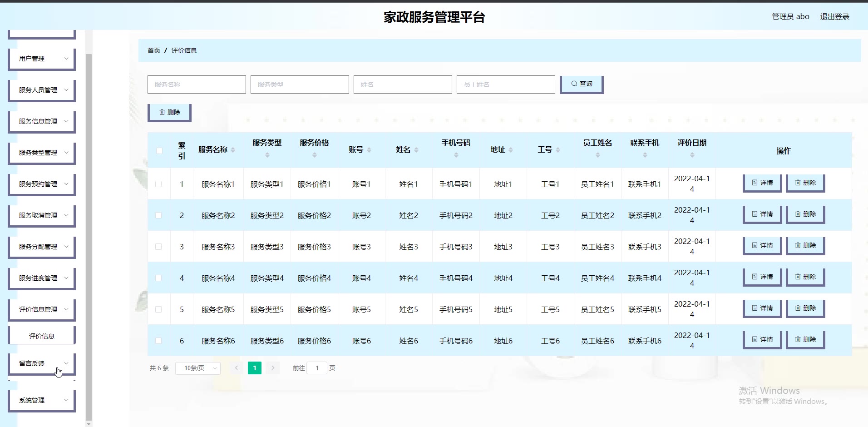The image size is (868, 427).
Task: Expand 服务取消管理 sidebar menu
Action: 42,216
